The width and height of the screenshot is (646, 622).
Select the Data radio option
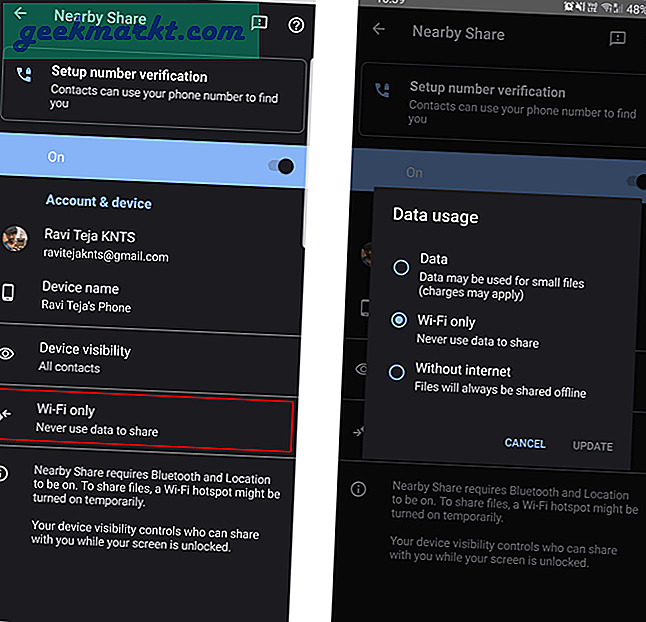[x=401, y=267]
